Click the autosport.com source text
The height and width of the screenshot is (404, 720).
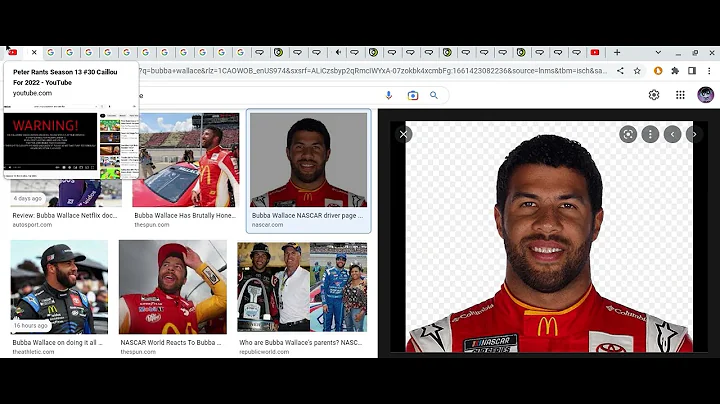click(x=32, y=225)
